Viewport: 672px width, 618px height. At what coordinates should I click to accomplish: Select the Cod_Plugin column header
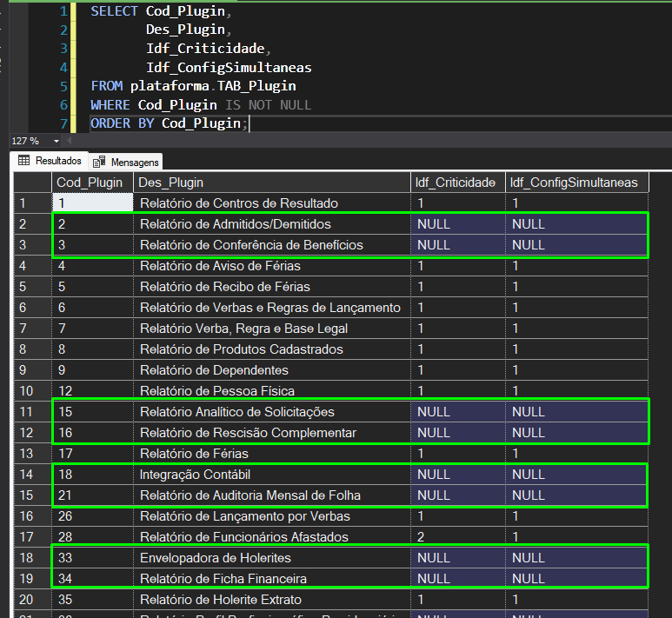(x=92, y=183)
